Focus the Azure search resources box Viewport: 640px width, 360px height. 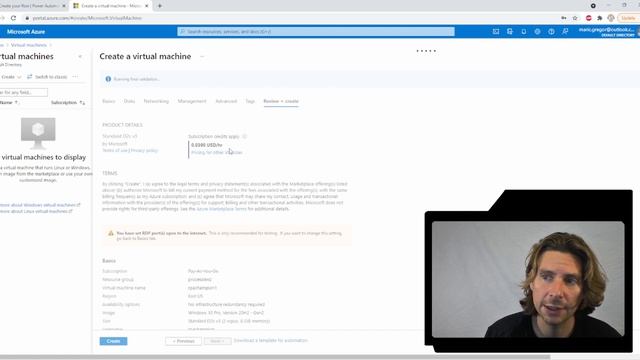tap(316, 31)
